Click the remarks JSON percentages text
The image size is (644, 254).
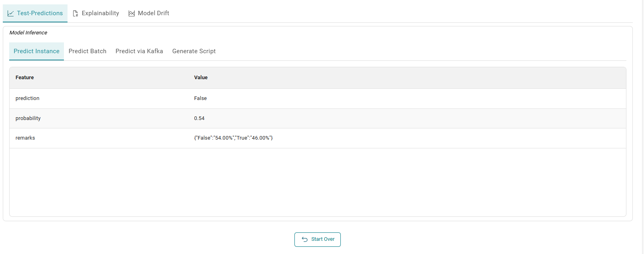click(x=233, y=138)
